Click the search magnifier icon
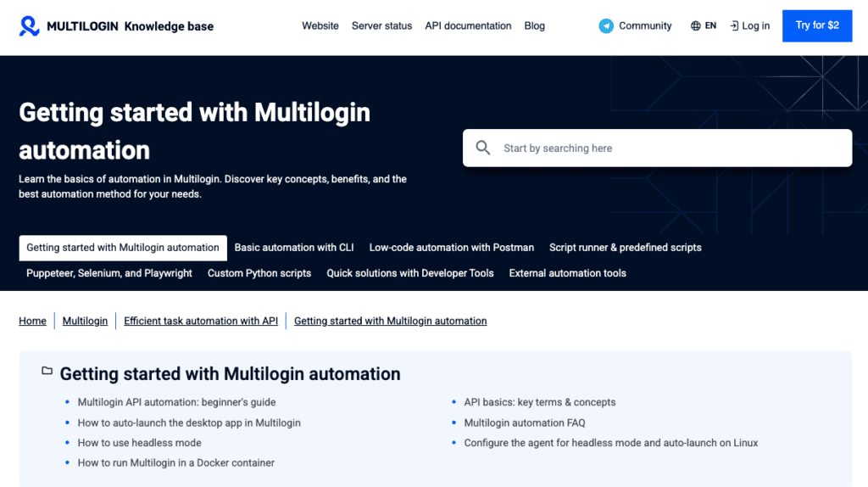The image size is (868, 487). tap(482, 148)
